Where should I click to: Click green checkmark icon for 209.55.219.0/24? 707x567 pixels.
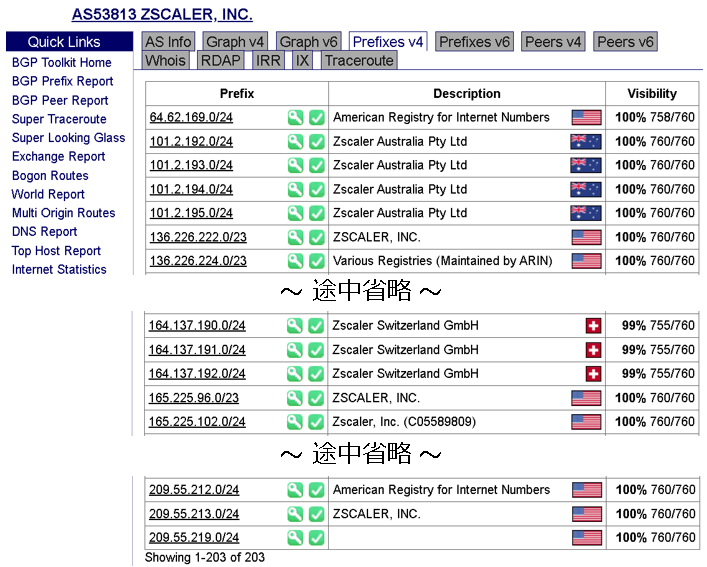pyautogui.click(x=317, y=538)
